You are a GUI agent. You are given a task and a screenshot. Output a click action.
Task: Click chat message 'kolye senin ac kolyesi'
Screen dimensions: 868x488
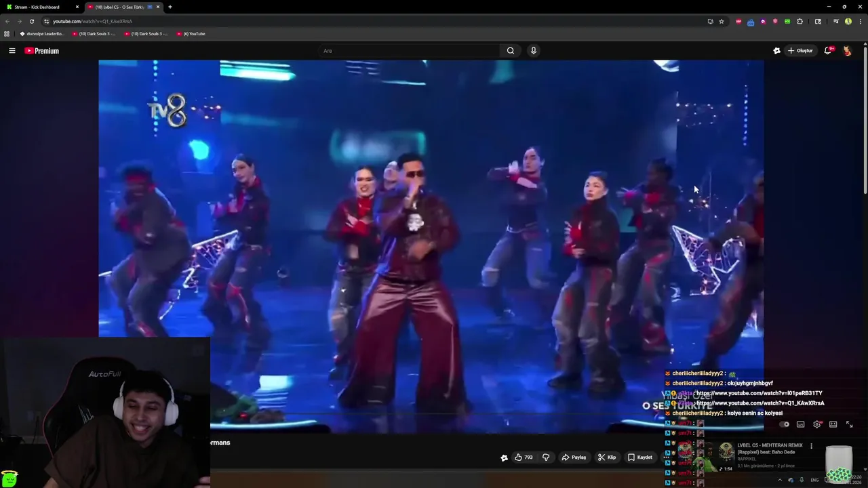click(x=755, y=413)
